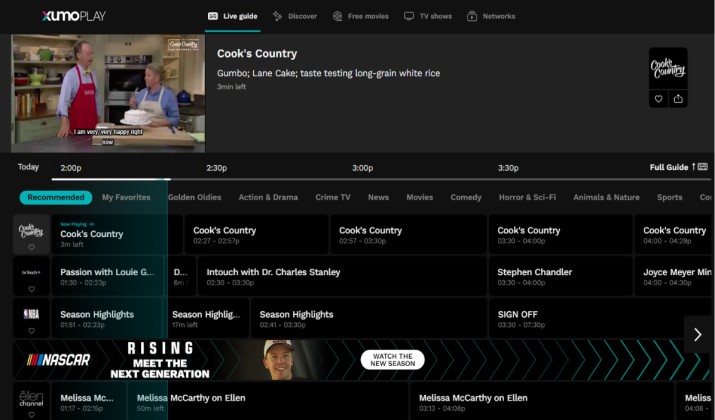715x420 pixels.
Task: Click the NASCAR logo in banner
Action: [59, 360]
